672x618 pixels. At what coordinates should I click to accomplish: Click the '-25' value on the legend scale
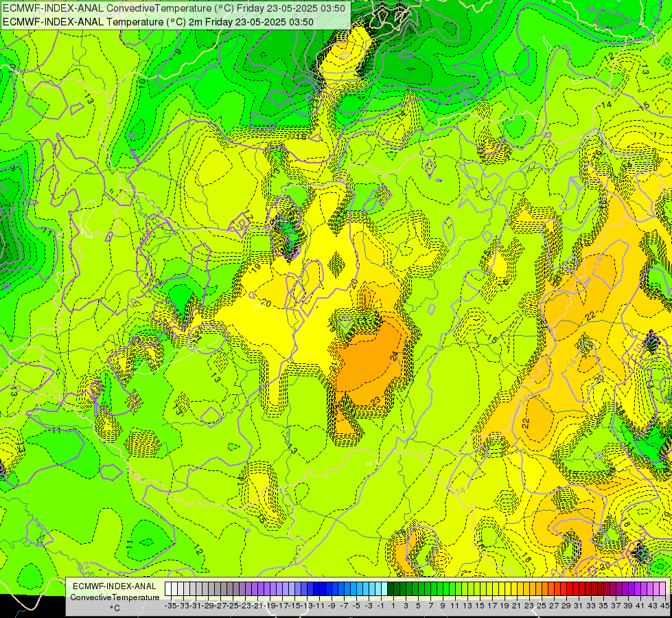(233, 606)
